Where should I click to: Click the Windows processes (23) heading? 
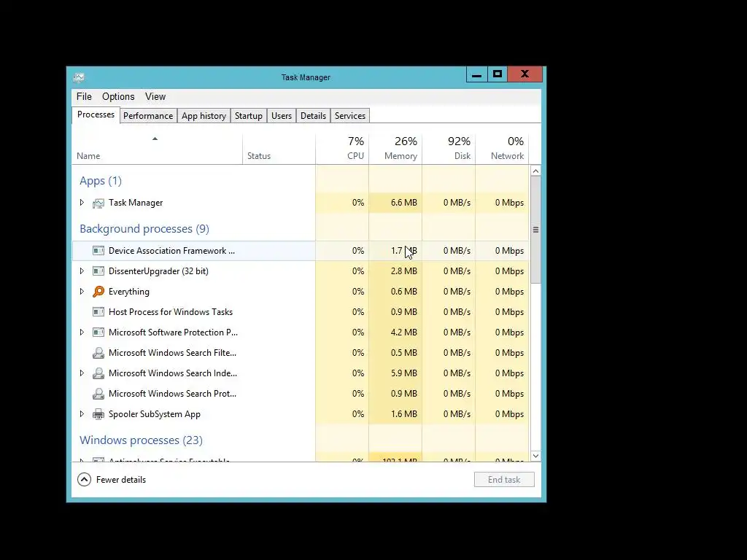(141, 440)
